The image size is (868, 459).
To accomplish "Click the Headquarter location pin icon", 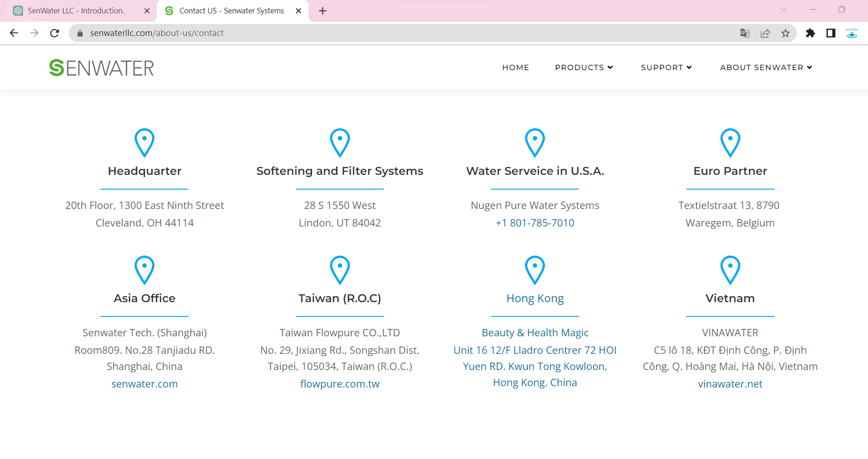I will coord(144,143).
